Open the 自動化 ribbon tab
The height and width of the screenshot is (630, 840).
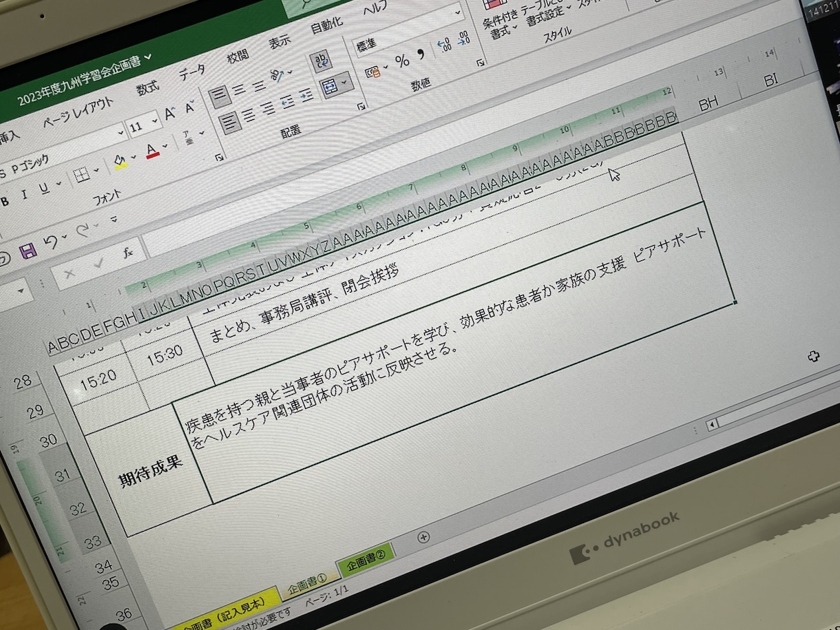click(x=326, y=26)
